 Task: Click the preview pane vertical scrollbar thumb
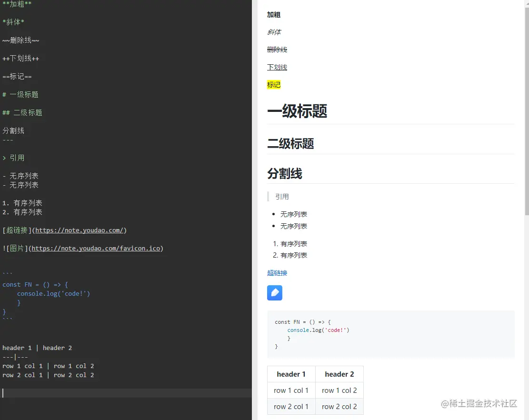pyautogui.click(x=527, y=111)
